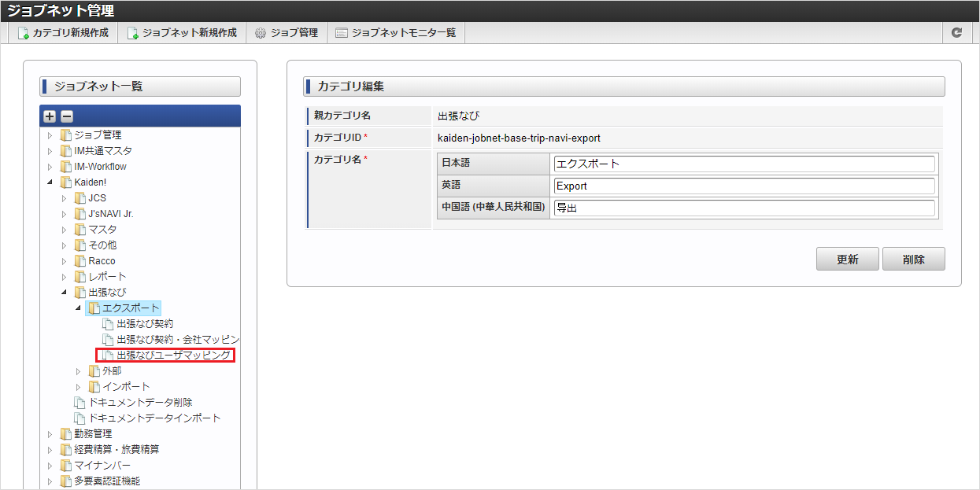Expand the IM-Workflow tree node arrow

point(50,167)
